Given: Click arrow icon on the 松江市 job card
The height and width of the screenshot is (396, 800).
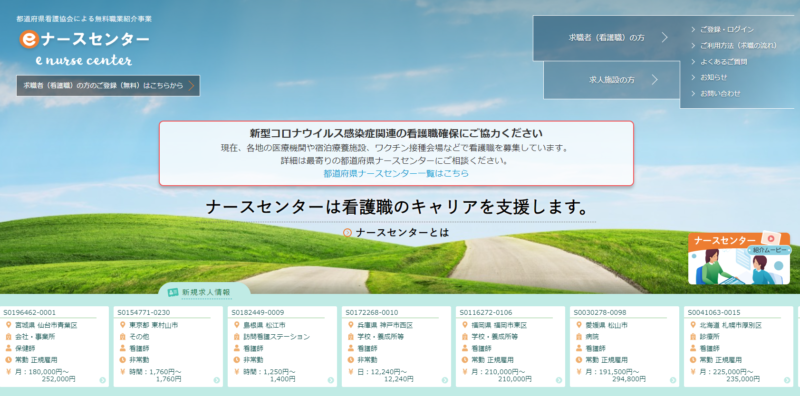Looking at the screenshot, I should [x=331, y=380].
